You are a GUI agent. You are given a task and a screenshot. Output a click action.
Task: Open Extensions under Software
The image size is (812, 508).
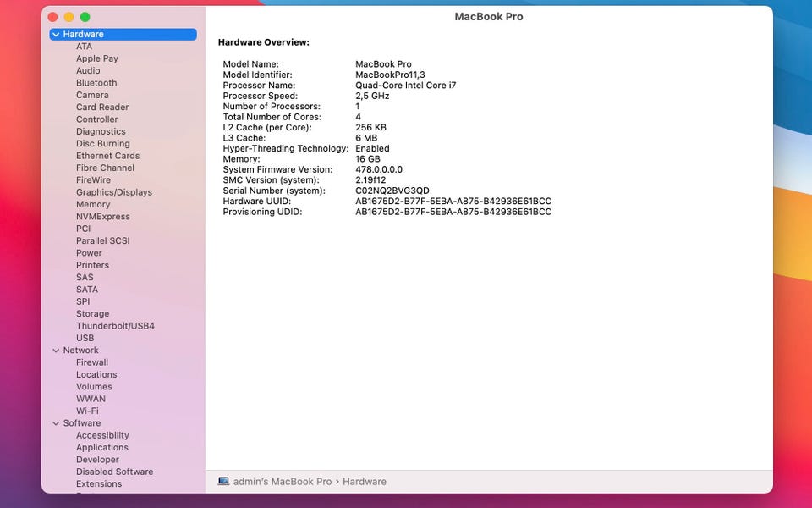(99, 484)
